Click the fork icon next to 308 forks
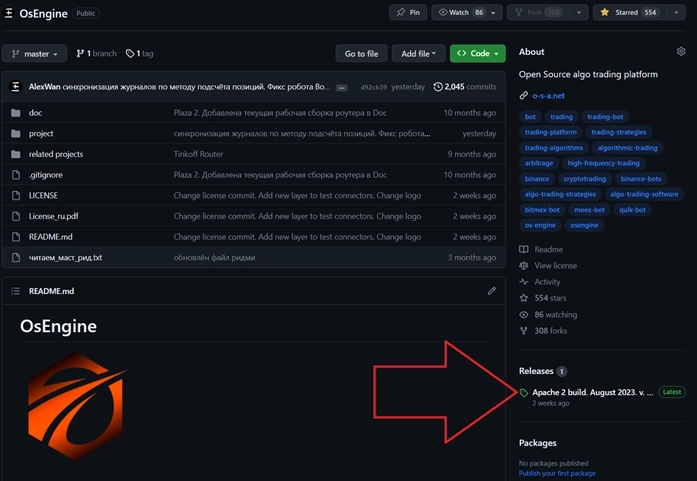 pos(524,331)
